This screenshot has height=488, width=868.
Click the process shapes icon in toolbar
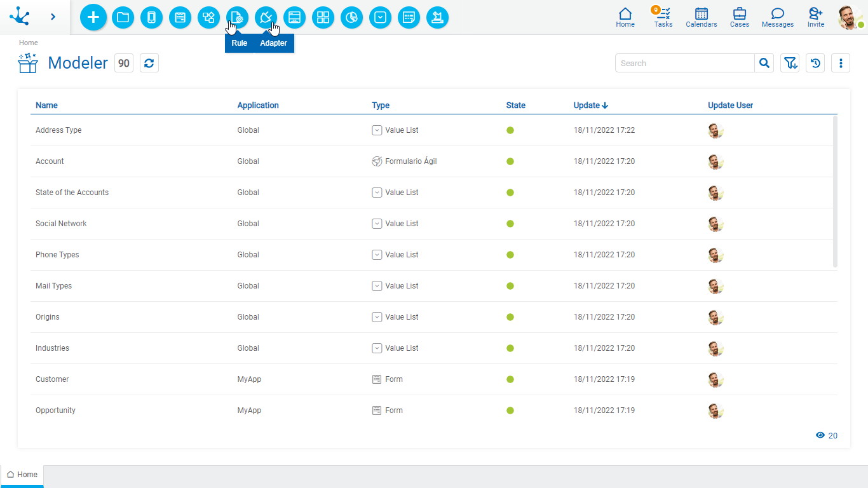208,17
